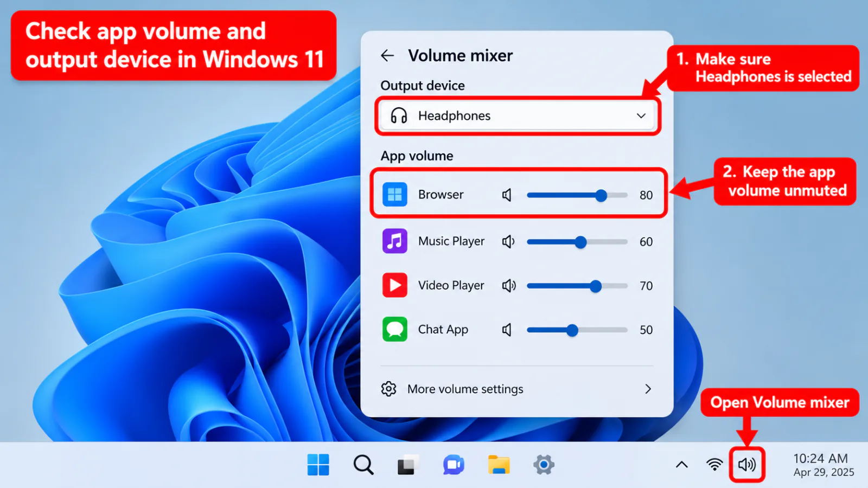Go back using the Volume mixer arrow
868x488 pixels.
point(387,55)
